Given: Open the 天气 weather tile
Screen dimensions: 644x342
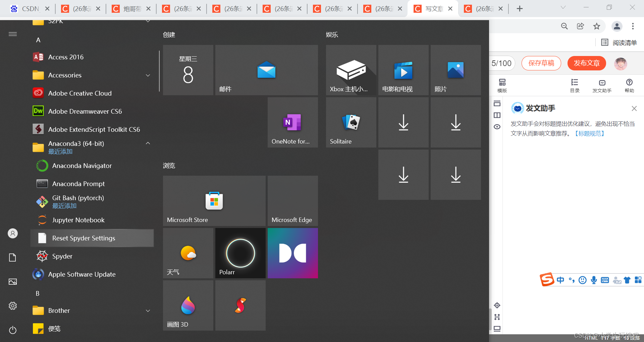Looking at the screenshot, I should tap(188, 253).
